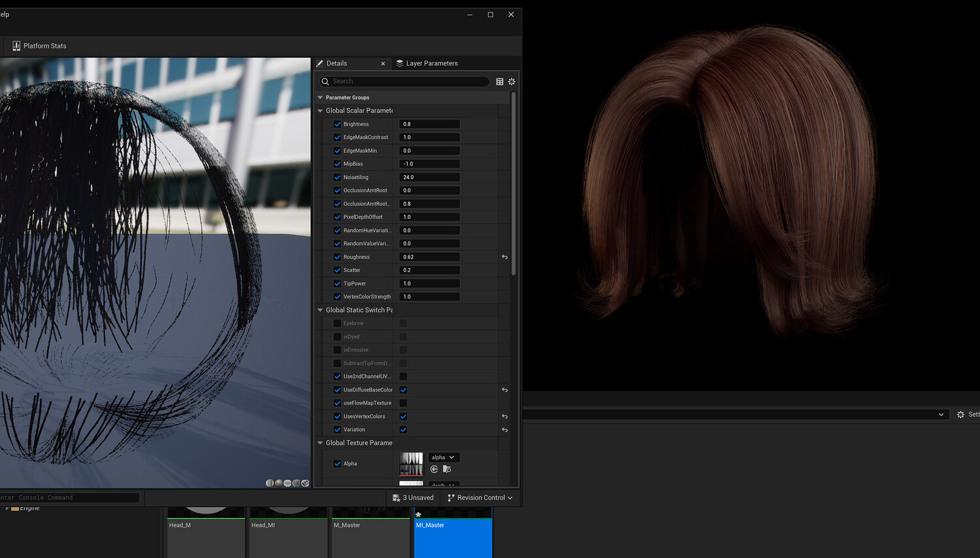Click the Platform Stats toolbar icon
The width and height of the screenshot is (980, 558).
click(x=16, y=46)
